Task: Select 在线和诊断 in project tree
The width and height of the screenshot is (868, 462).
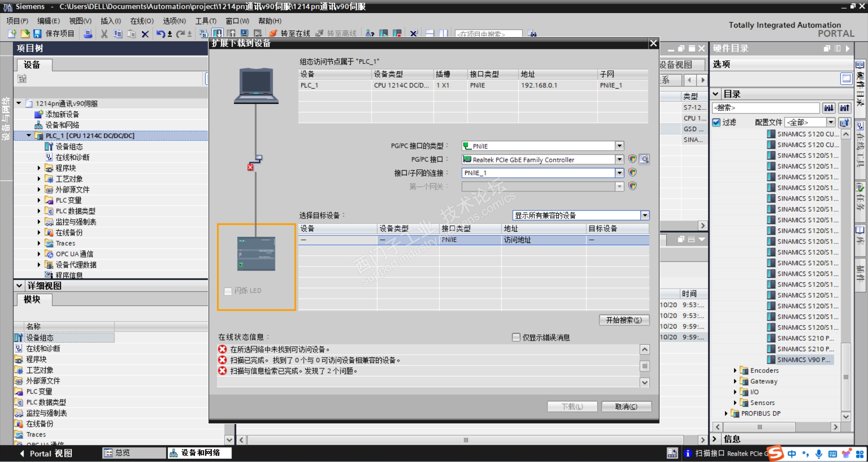Action: click(x=72, y=157)
